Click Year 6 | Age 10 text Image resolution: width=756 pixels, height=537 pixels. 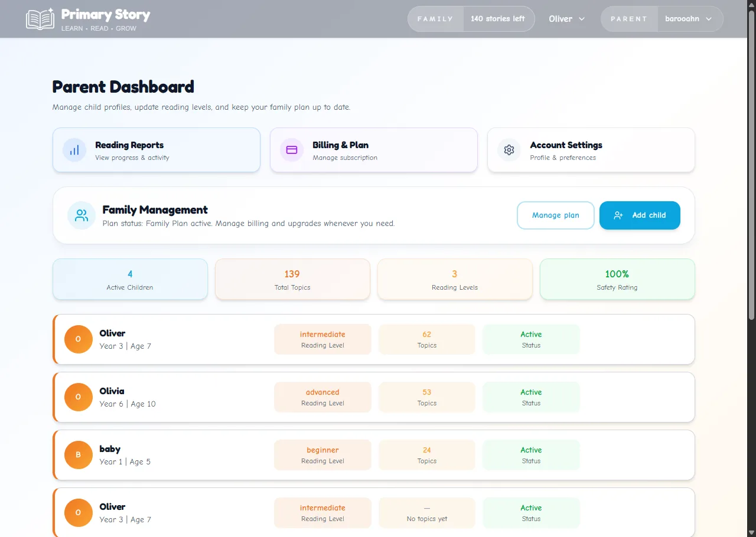click(128, 404)
